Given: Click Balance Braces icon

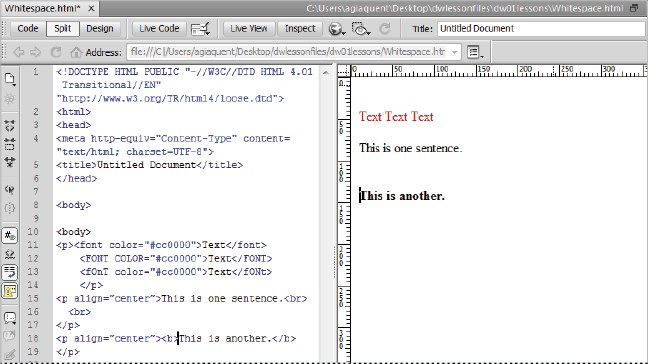Looking at the screenshot, I should 10,208.
